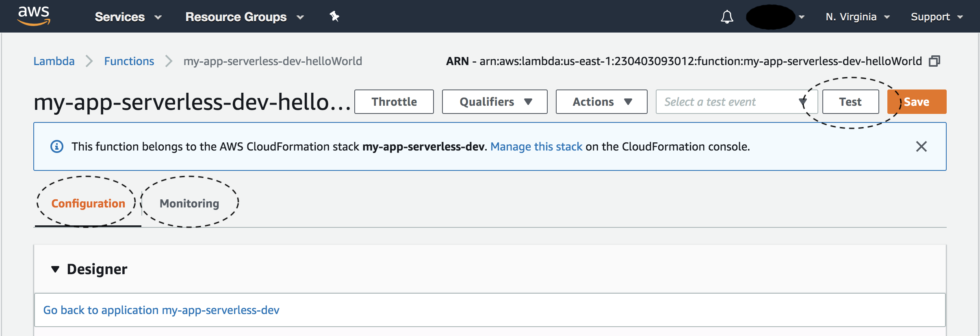Expand the Resource Groups menu
Viewport: 980px width, 336px height.
244,17
